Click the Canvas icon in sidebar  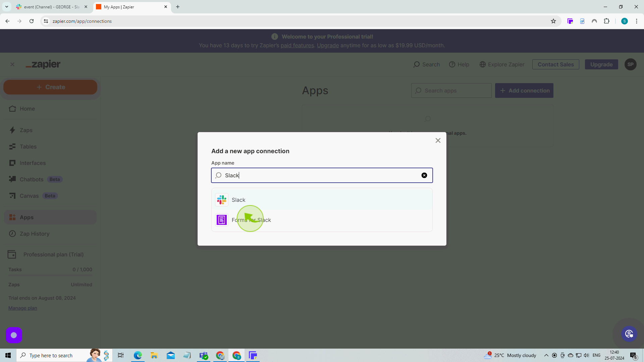(x=12, y=196)
